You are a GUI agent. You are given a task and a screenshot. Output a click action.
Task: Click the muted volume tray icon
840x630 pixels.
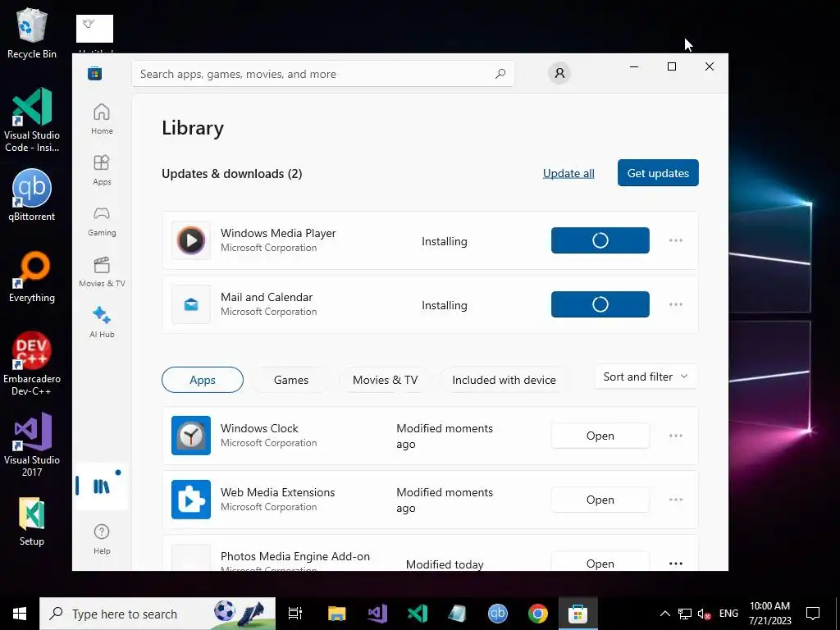click(704, 614)
